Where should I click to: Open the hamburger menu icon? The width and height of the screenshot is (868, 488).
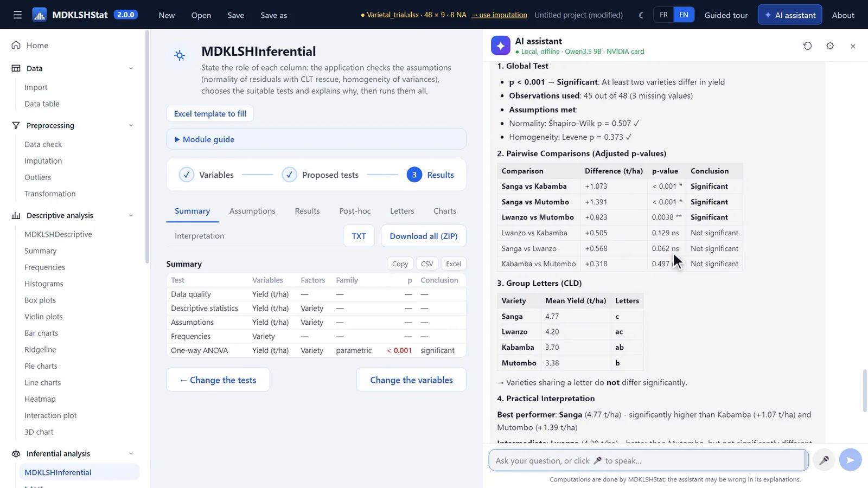tap(18, 15)
